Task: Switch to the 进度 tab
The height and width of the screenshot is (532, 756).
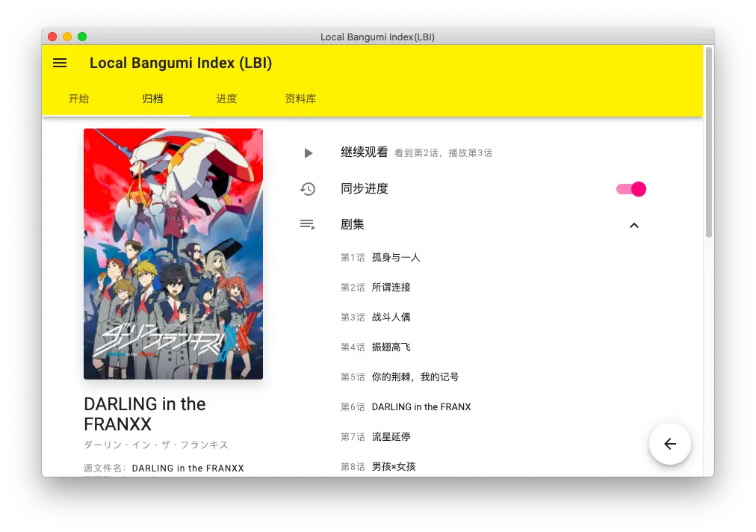Action: pos(226,99)
